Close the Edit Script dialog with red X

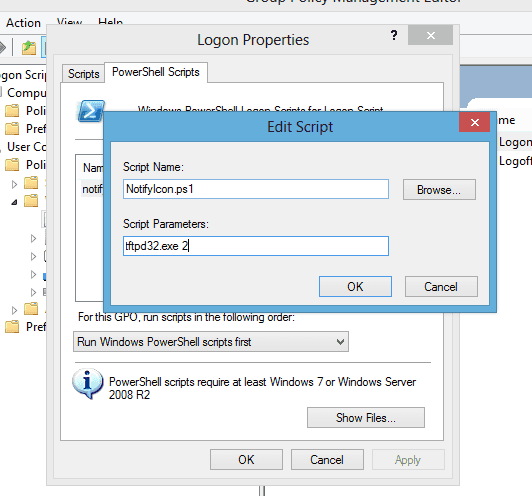[x=474, y=122]
